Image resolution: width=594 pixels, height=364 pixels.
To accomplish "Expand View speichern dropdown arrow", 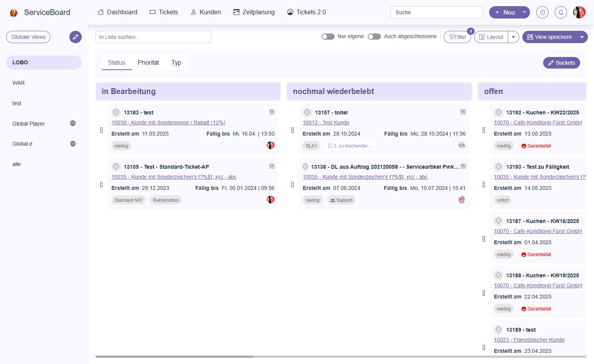I will [x=582, y=37].
